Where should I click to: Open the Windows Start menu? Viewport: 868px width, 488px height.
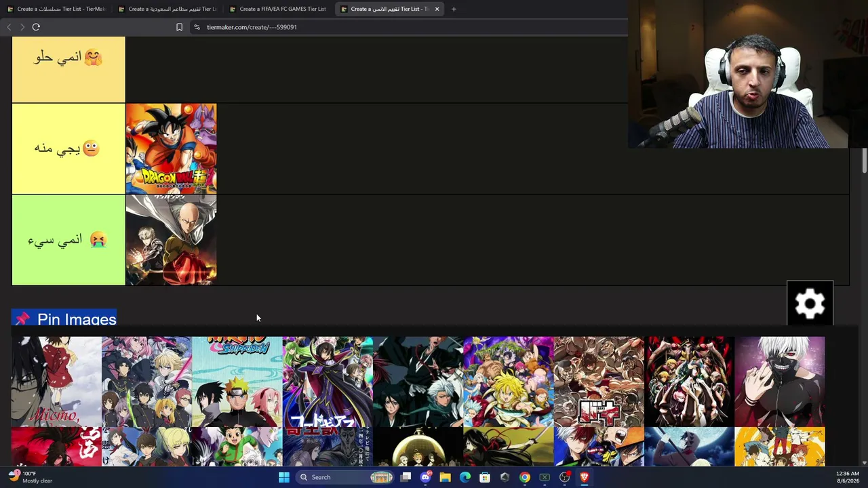click(284, 477)
